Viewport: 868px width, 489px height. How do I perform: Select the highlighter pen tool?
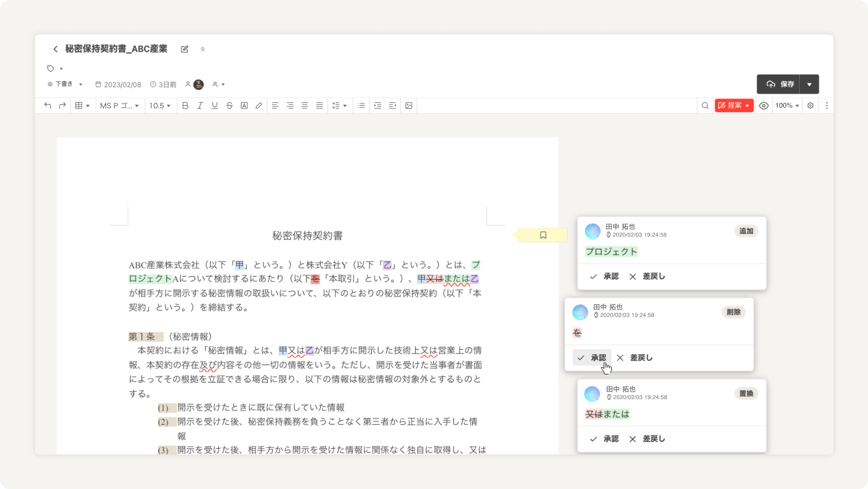259,106
